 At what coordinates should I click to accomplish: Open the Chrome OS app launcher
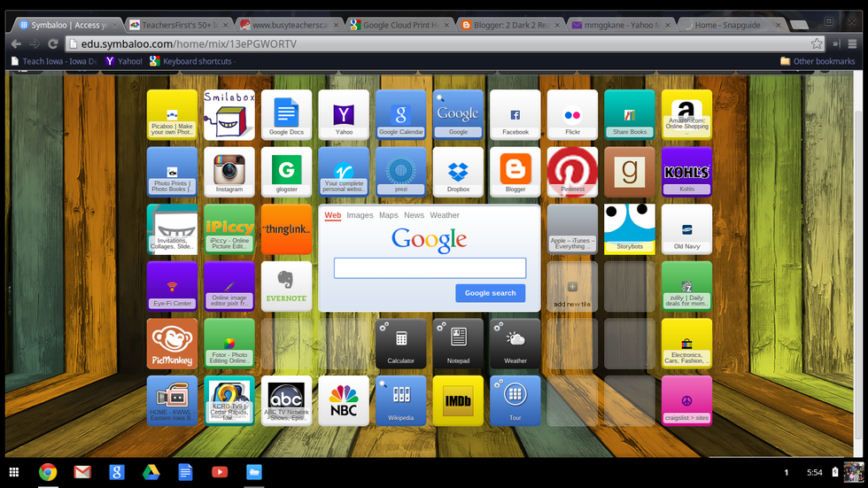[x=14, y=472]
